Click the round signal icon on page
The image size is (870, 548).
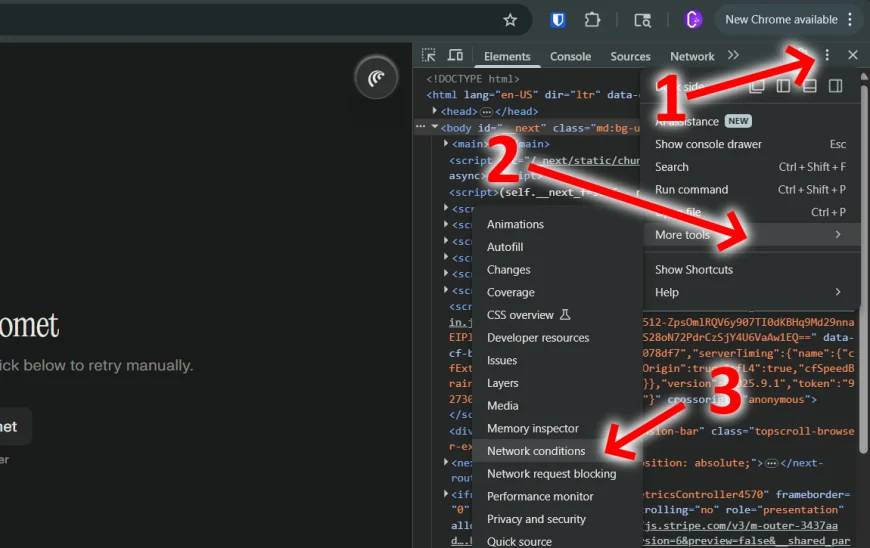[x=376, y=78]
